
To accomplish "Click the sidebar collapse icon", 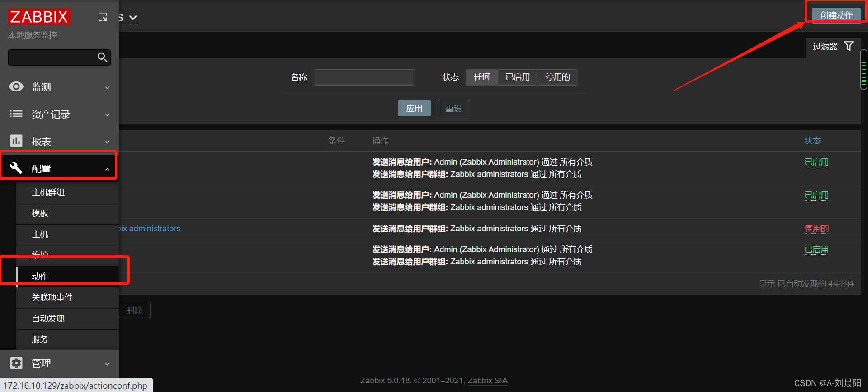I will pos(103,17).
